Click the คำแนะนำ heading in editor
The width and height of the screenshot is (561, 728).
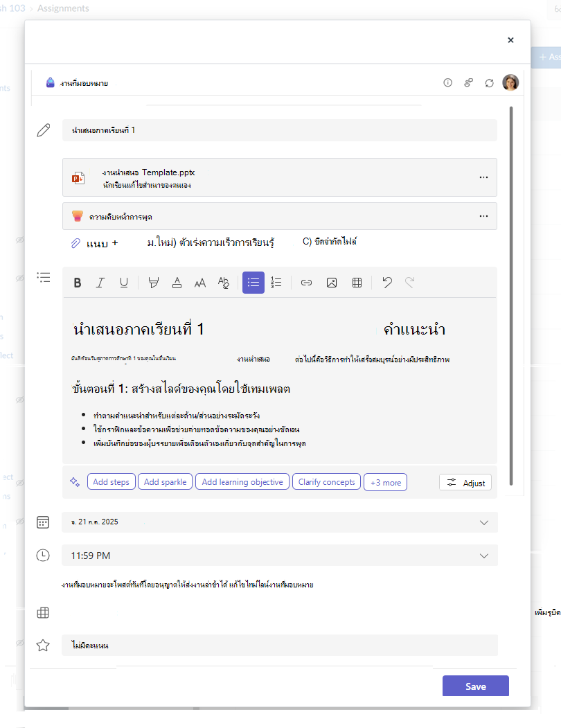coord(414,330)
